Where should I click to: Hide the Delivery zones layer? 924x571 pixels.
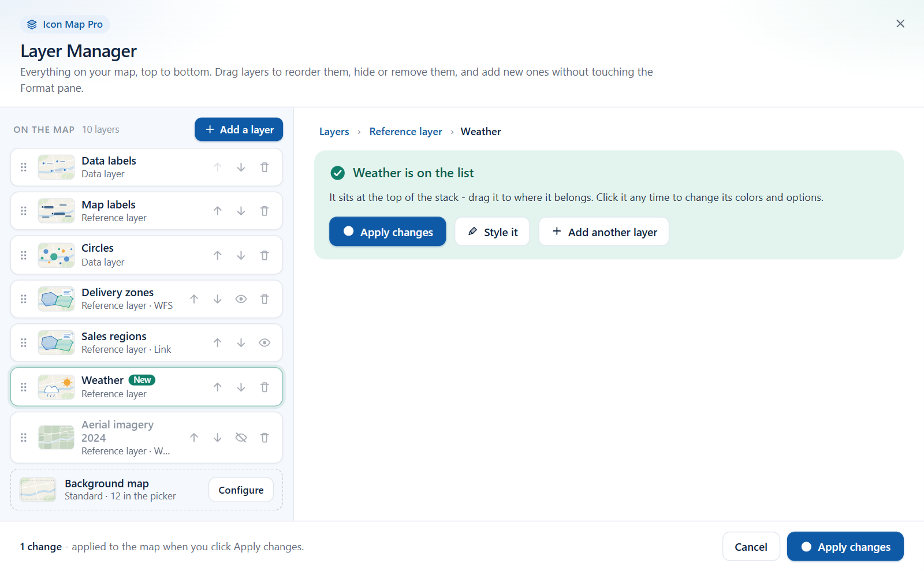click(241, 299)
